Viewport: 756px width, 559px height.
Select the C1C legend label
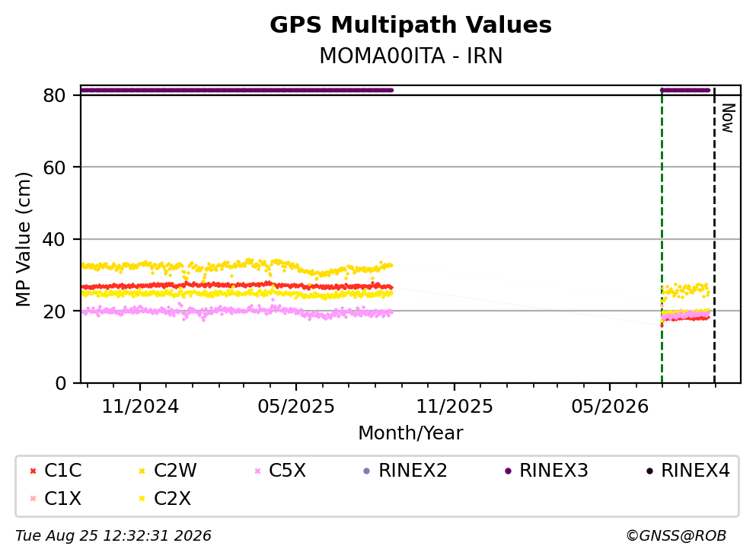(x=62, y=471)
